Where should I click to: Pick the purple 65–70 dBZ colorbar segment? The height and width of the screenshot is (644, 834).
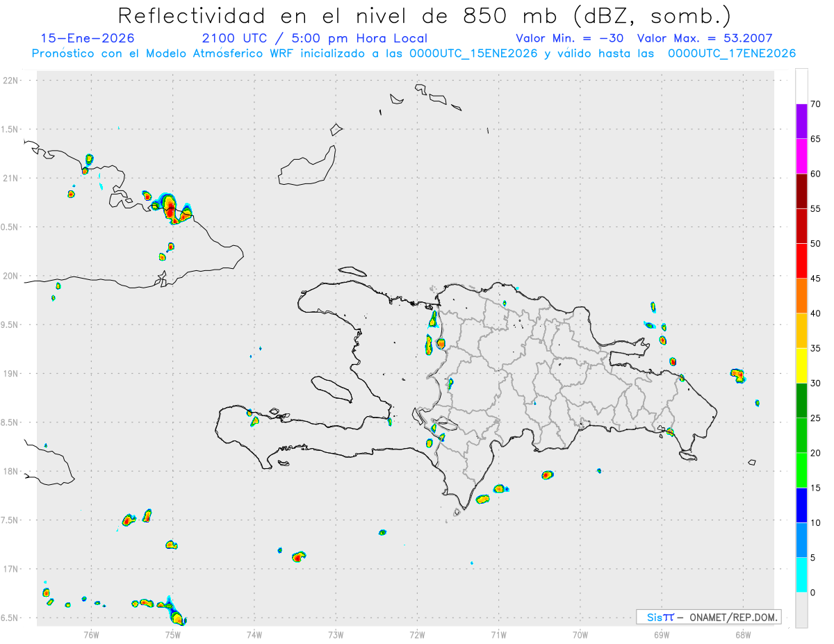[801, 121]
